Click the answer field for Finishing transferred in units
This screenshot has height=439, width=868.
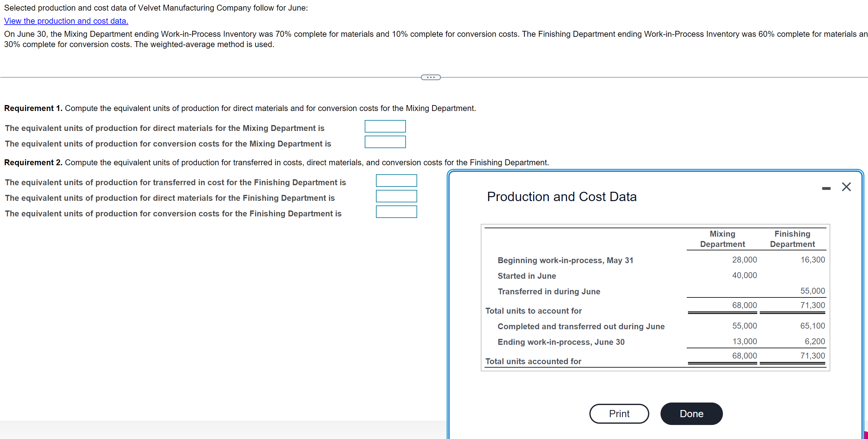[396, 181]
